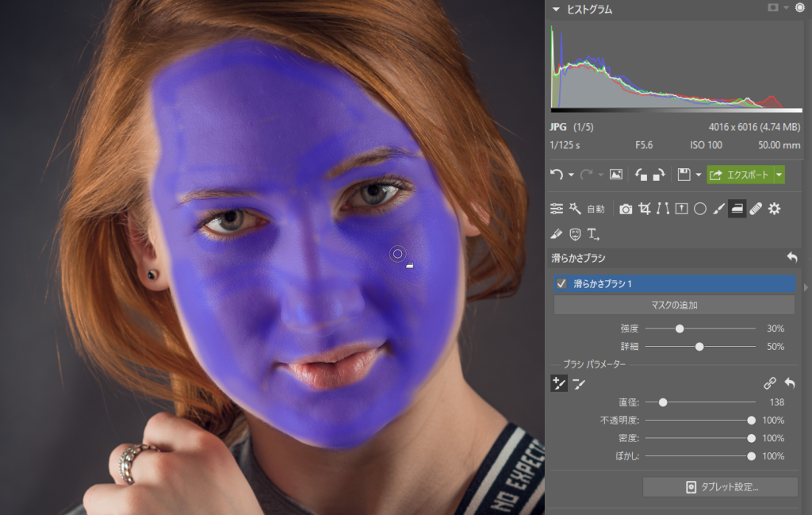The width and height of the screenshot is (812, 515).
Task: Select the radial filter circle tool
Action: [700, 209]
